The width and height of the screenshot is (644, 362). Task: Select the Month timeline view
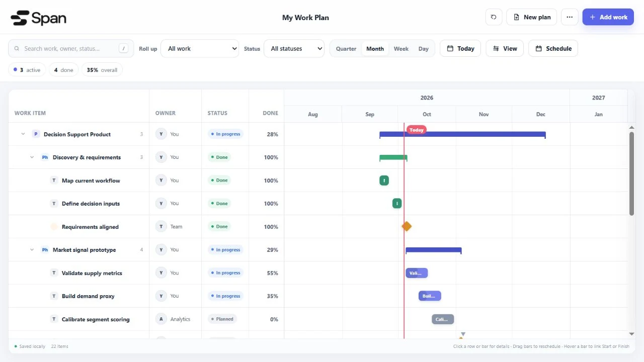(375, 49)
